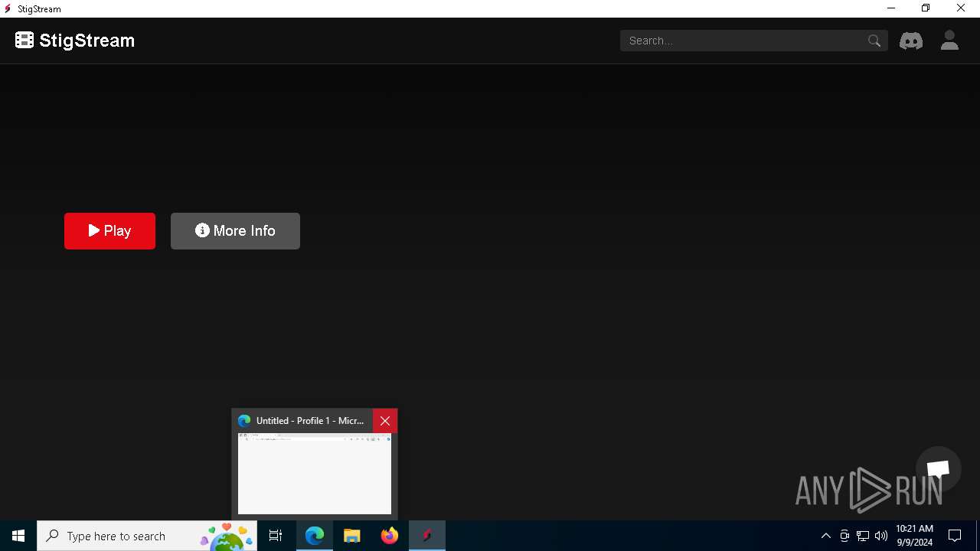Screen dimensions: 980x551
Task: Open the user profile icon
Action: 949,41
